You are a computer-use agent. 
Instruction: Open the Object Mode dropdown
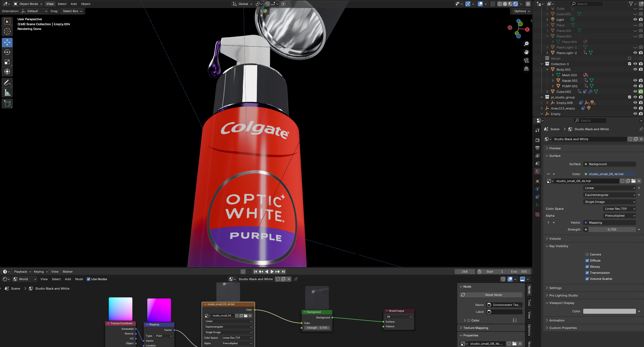tap(28, 4)
